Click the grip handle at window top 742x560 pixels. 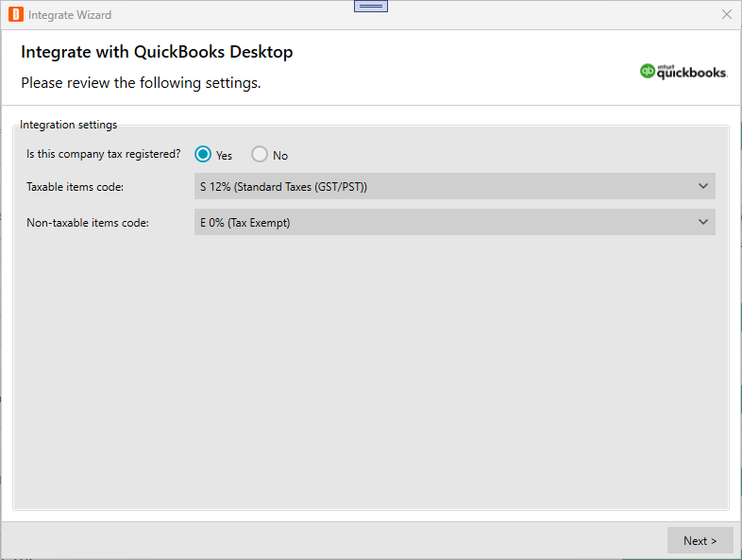pyautogui.click(x=371, y=7)
